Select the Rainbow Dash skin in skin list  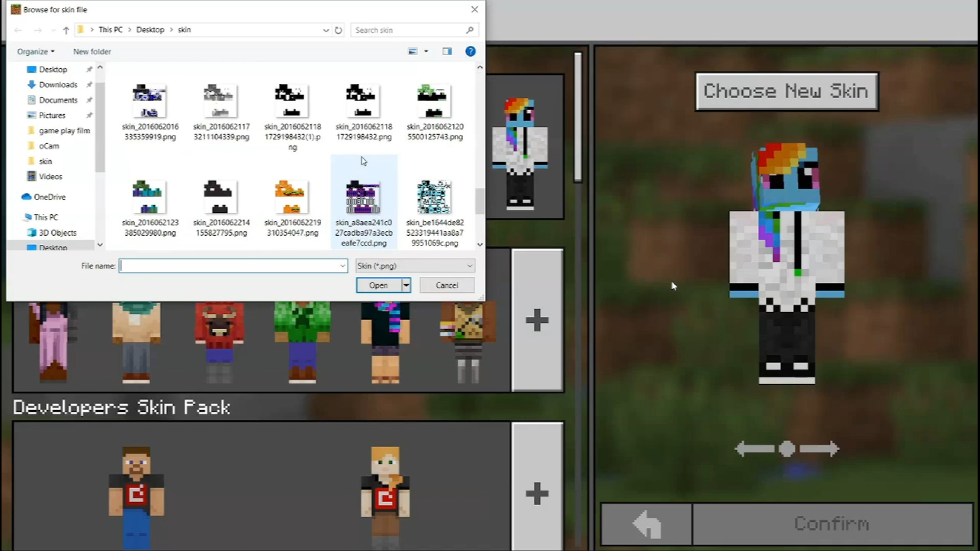click(x=520, y=152)
